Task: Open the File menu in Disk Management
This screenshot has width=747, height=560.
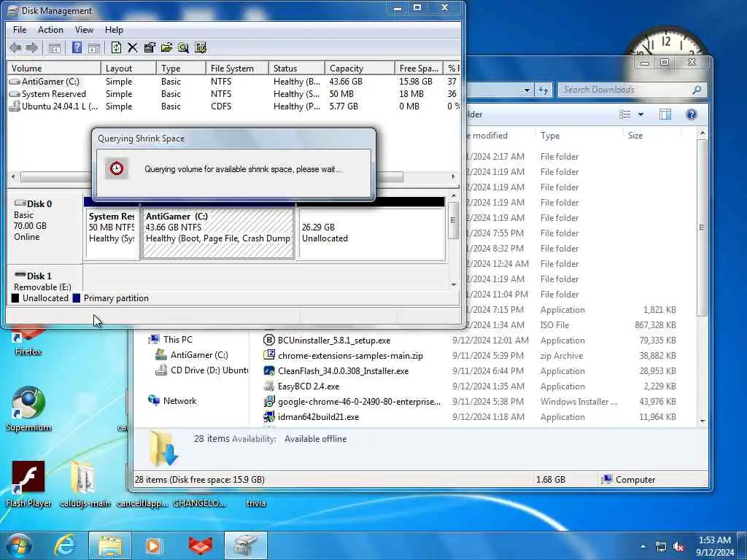Action: pos(20,29)
